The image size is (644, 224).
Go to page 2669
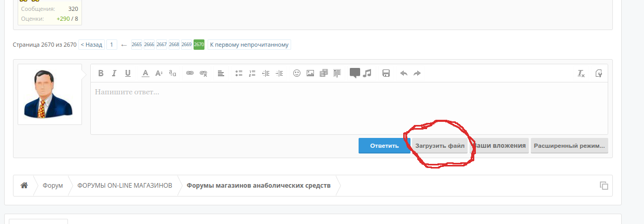(x=186, y=45)
